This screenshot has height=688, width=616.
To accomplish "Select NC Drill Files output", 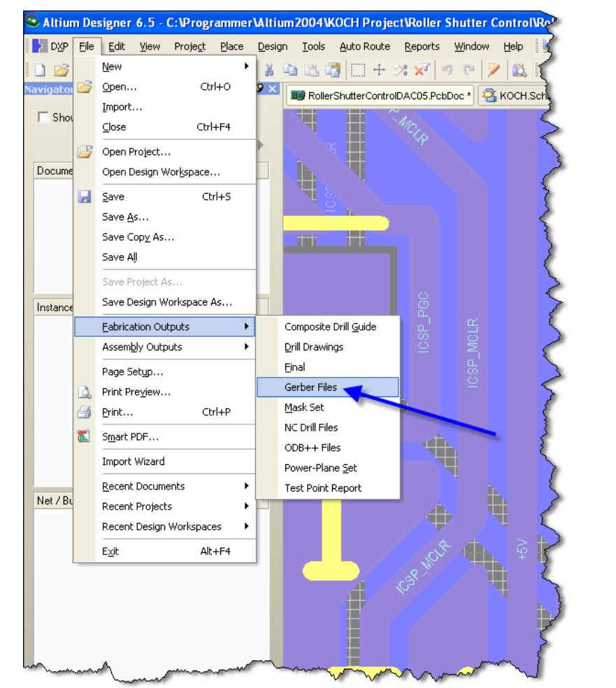I will (310, 427).
